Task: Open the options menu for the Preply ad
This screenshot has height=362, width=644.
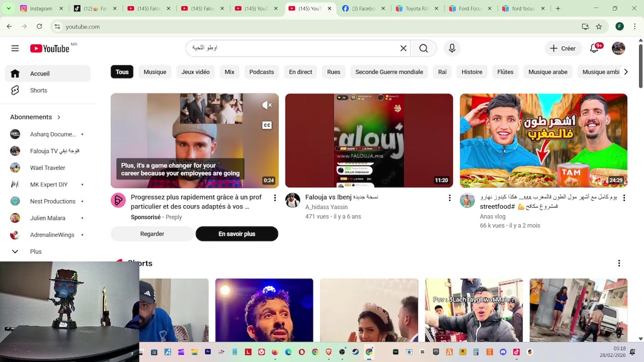Action: click(x=275, y=198)
